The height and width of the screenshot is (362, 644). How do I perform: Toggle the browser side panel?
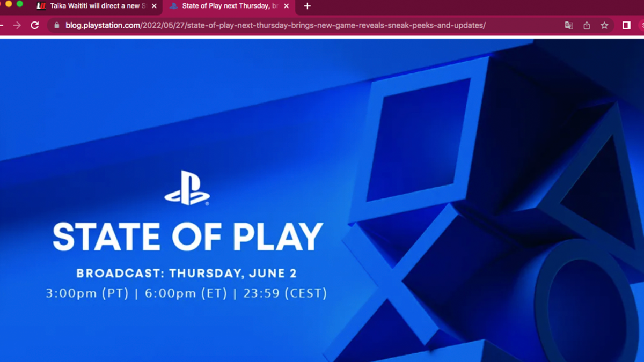(x=626, y=25)
